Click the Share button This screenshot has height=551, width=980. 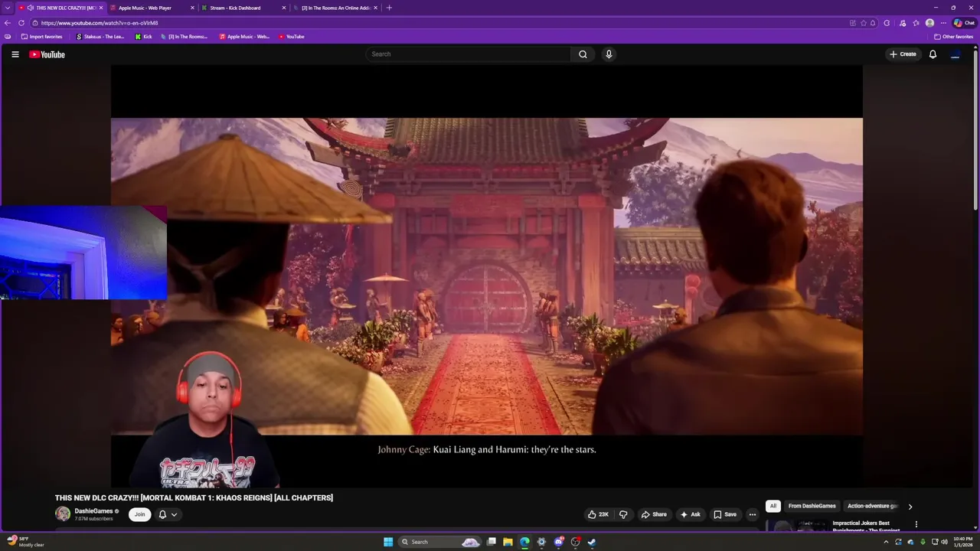pos(654,514)
